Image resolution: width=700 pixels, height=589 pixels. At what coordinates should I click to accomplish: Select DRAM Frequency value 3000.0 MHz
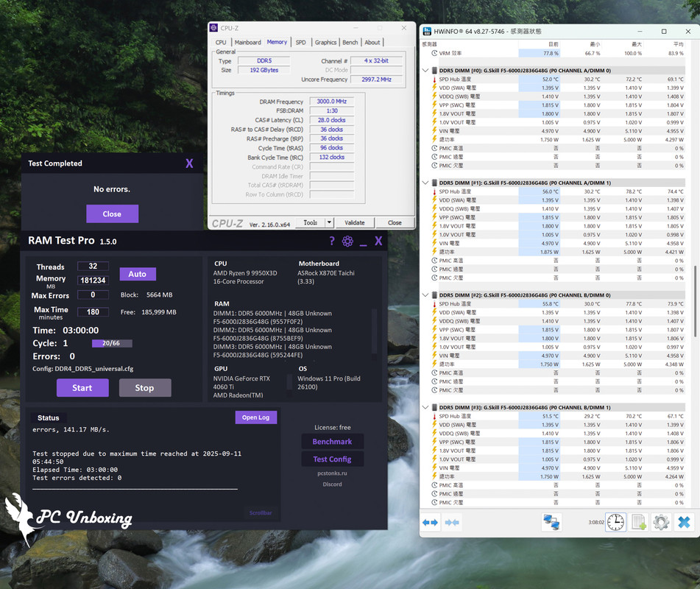(332, 102)
